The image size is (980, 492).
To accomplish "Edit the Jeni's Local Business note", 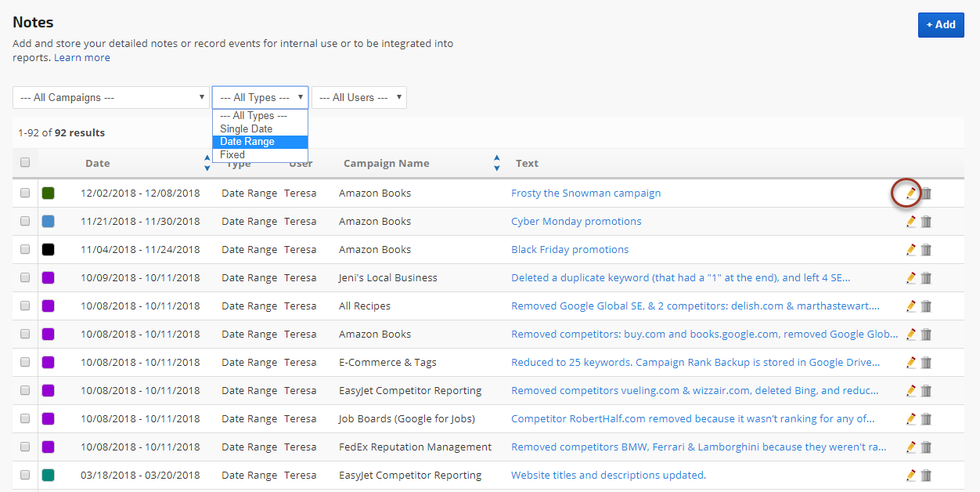I will [910, 278].
